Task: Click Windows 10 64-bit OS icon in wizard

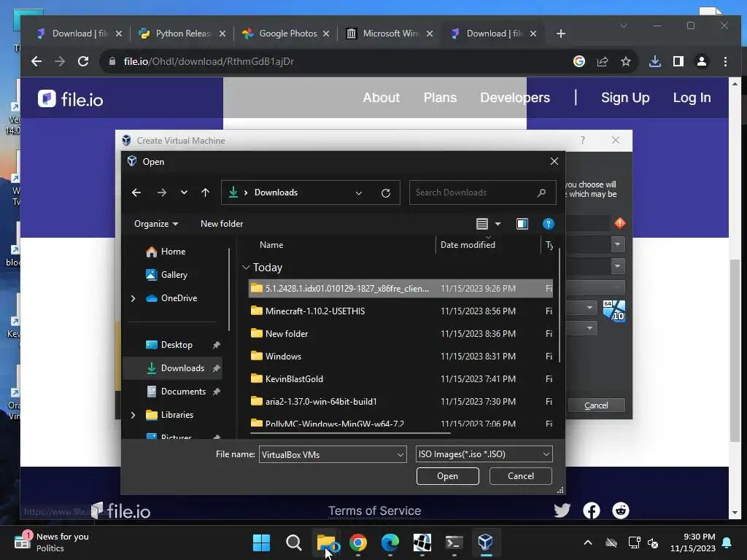Action: pyautogui.click(x=614, y=311)
